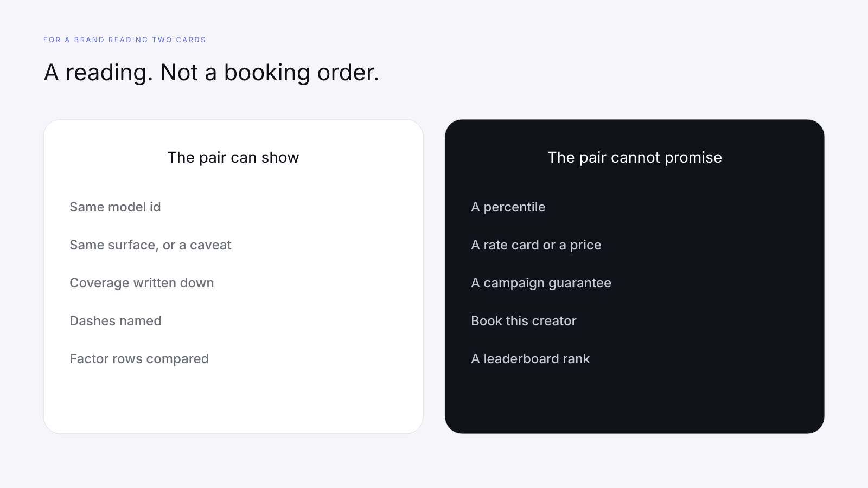This screenshot has width=868, height=488.
Task: Select the 'Same model id' item
Action: pyautogui.click(x=115, y=207)
